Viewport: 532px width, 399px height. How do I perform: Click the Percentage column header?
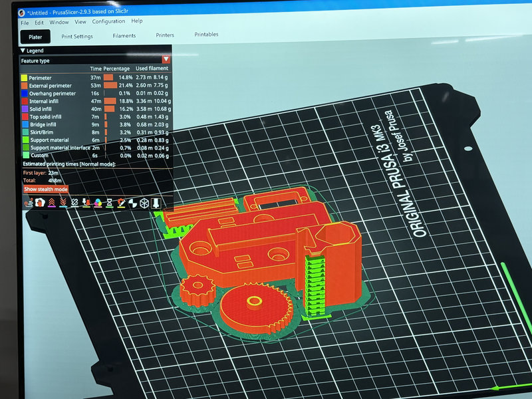116,68
